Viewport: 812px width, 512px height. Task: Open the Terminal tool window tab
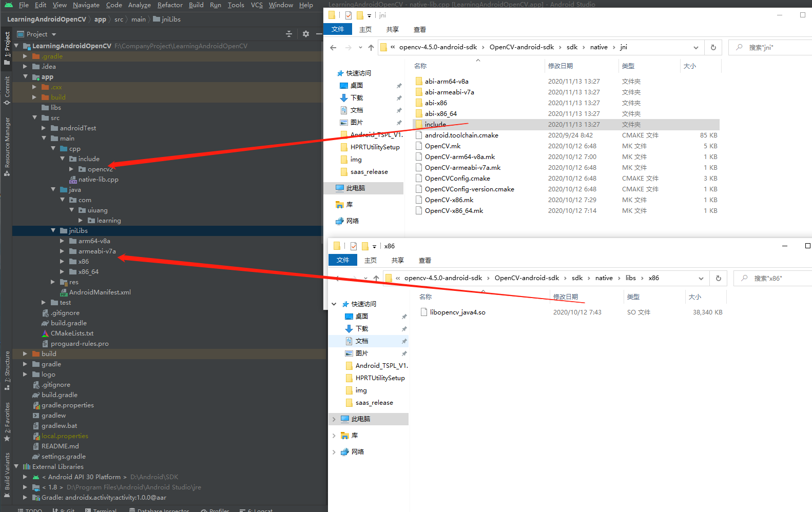101,510
